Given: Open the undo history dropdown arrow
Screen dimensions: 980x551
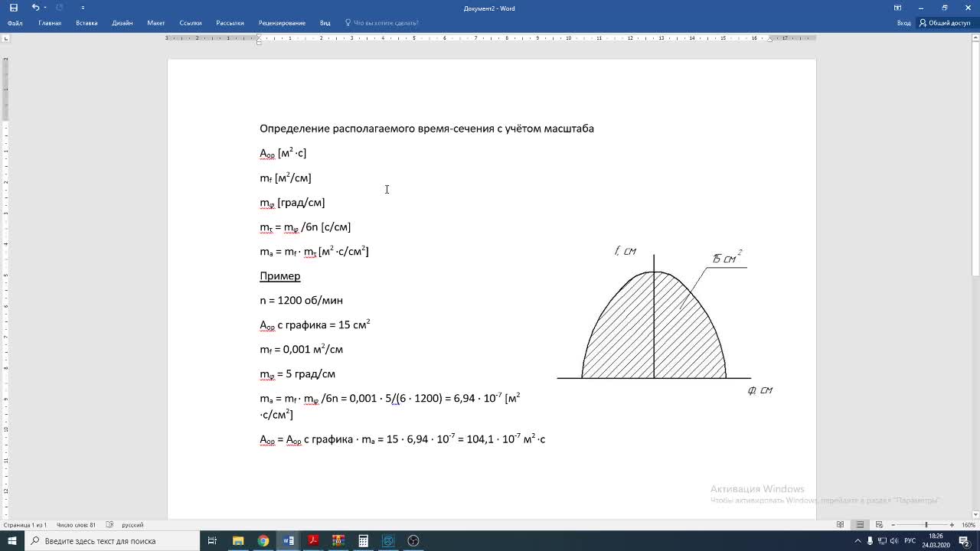Looking at the screenshot, I should pyautogui.click(x=44, y=8).
